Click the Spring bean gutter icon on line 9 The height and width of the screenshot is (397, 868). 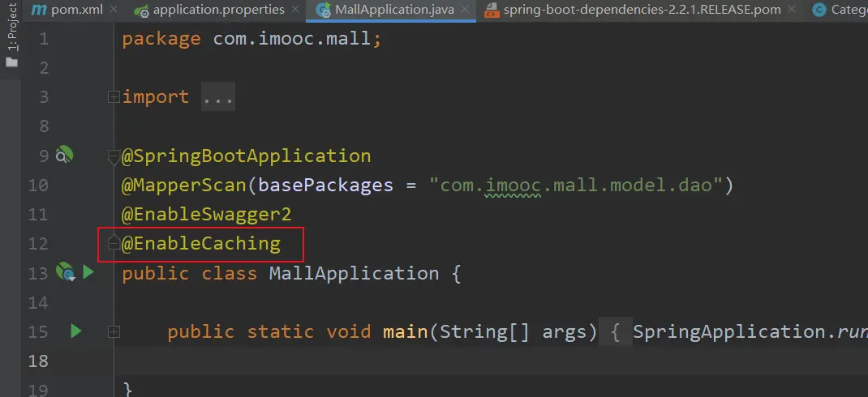pyautogui.click(x=64, y=155)
